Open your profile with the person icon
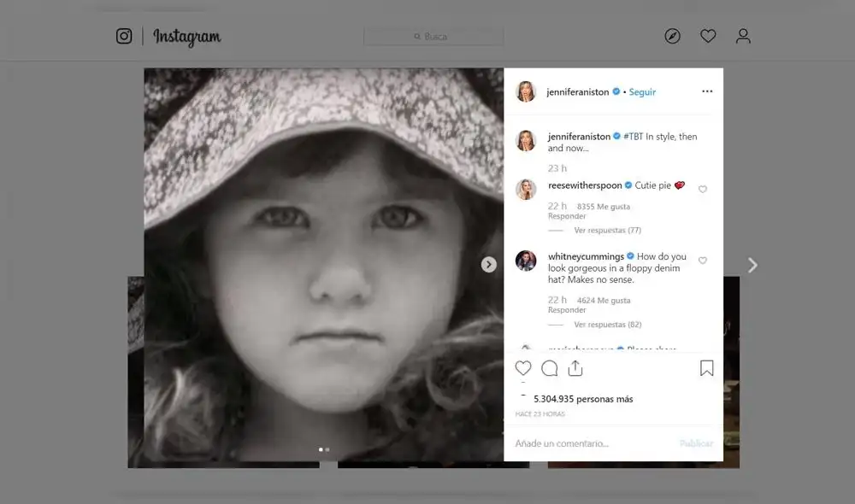855x504 pixels. pyautogui.click(x=743, y=36)
